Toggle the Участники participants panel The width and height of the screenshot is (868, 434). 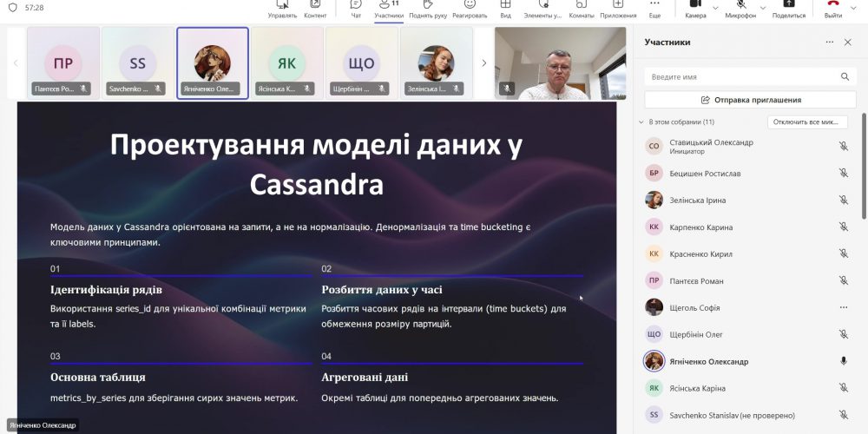tap(389, 10)
